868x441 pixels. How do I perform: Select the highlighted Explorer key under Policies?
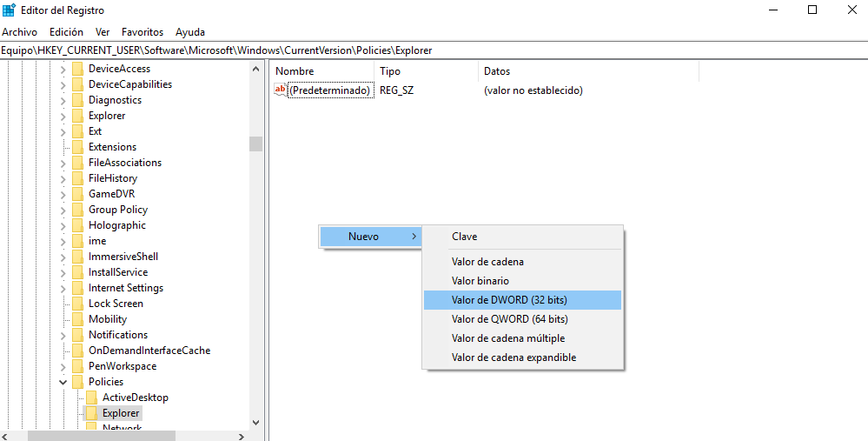point(121,413)
